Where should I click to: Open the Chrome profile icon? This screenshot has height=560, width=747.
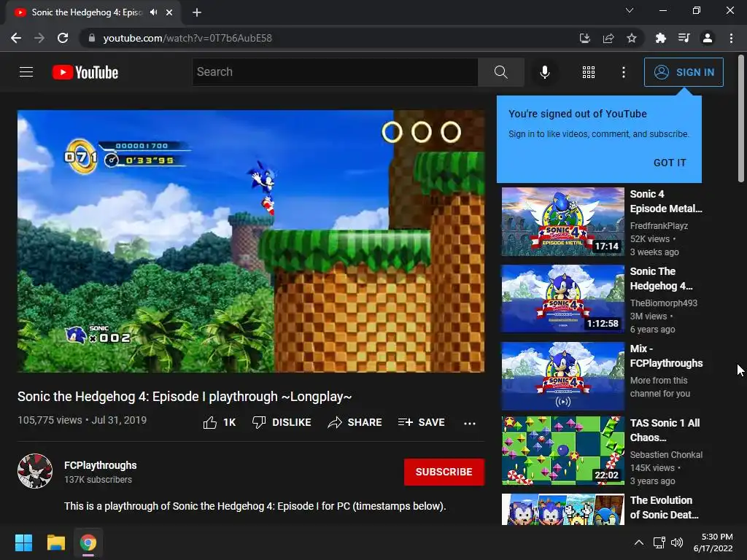tap(708, 38)
